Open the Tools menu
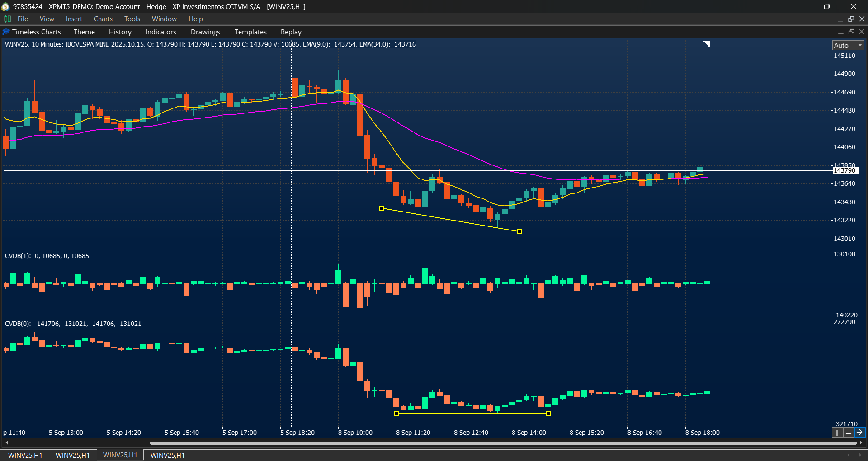 click(x=132, y=19)
